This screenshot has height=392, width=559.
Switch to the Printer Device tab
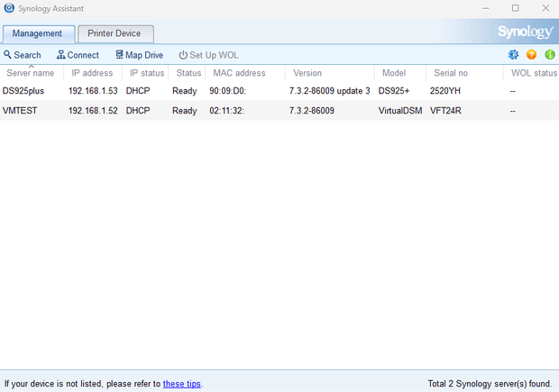click(116, 34)
